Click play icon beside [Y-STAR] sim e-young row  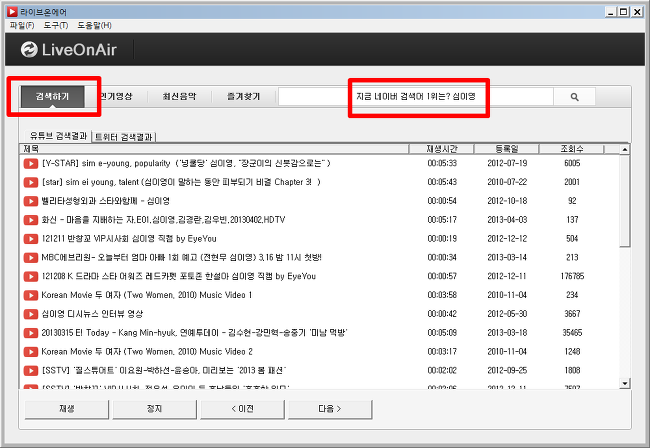31,164
